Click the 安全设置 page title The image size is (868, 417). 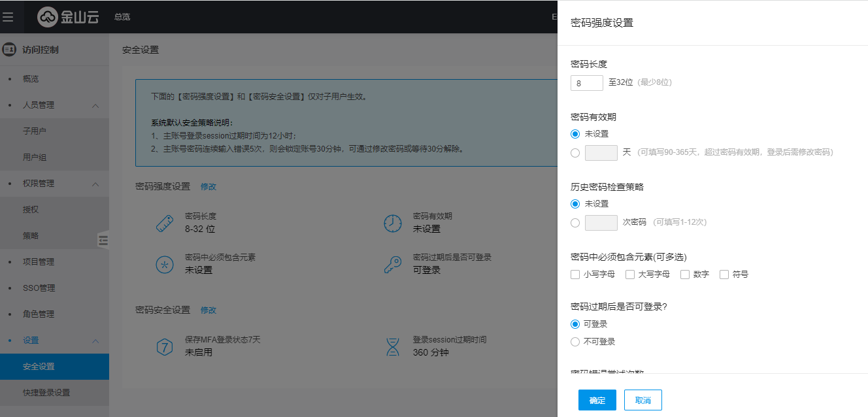pos(141,50)
